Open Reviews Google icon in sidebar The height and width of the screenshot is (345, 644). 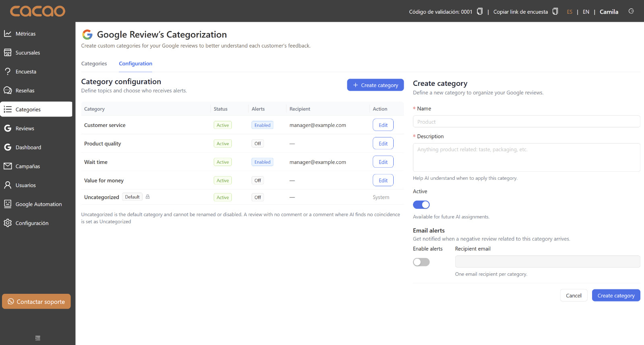(x=8, y=128)
